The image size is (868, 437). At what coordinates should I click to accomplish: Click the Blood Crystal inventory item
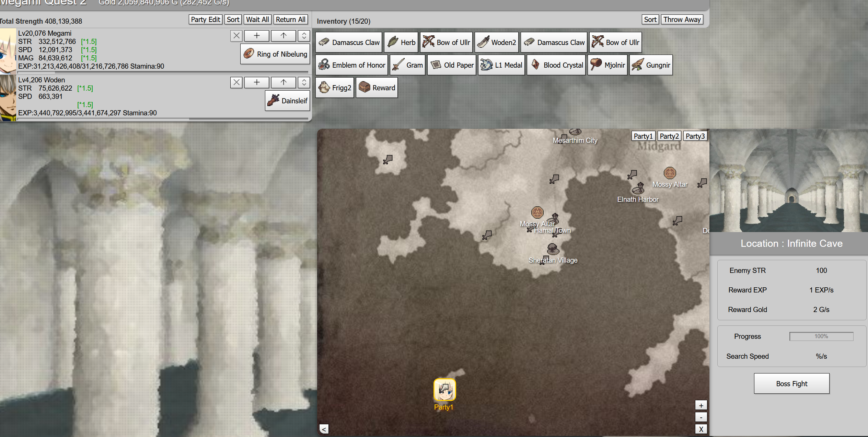click(556, 65)
